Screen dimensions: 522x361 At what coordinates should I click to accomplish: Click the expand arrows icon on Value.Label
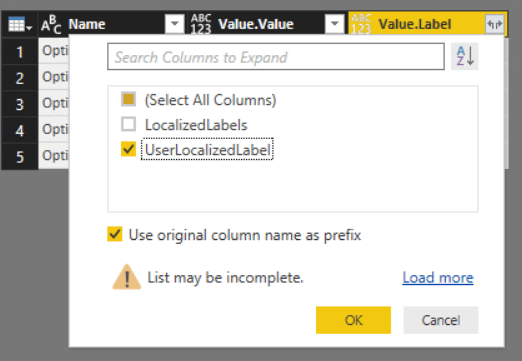coord(494,24)
